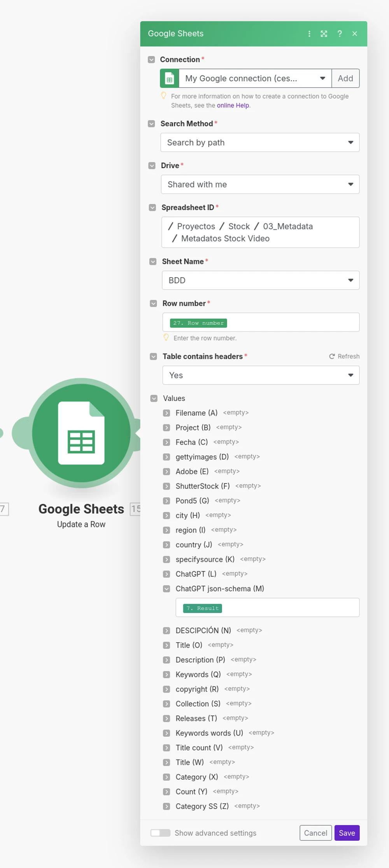Toggle Show advanced settings switch

[160, 833]
